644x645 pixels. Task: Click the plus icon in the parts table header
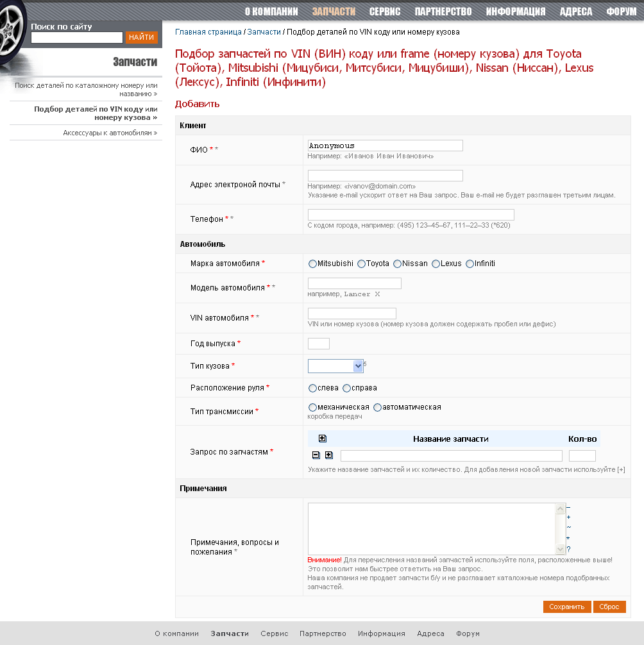(x=323, y=439)
